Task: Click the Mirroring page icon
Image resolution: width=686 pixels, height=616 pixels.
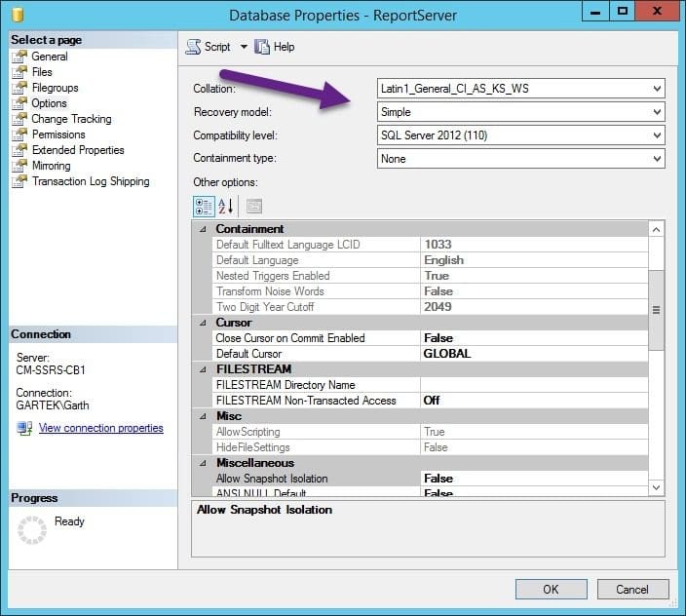Action: click(x=19, y=166)
